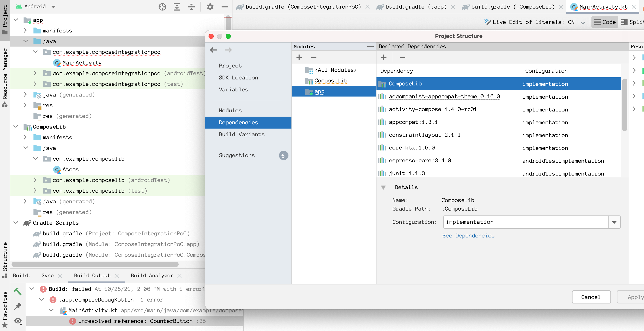
Task: Click the add dependency icon in Declared Dependencies
Action: coord(384,57)
